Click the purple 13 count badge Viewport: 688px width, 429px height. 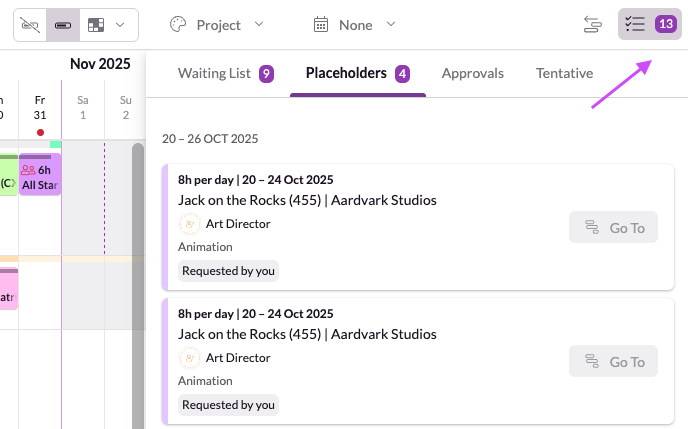(665, 24)
